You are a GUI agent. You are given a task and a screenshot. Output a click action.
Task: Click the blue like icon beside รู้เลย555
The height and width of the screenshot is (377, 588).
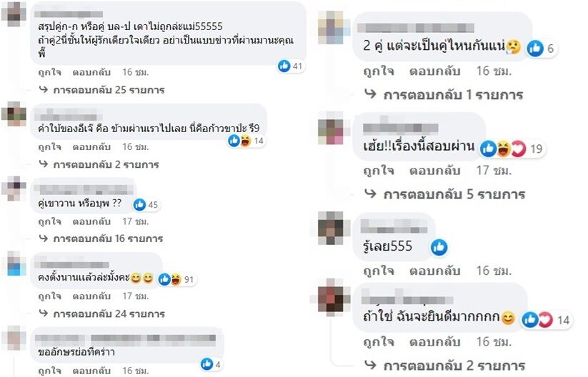point(439,248)
